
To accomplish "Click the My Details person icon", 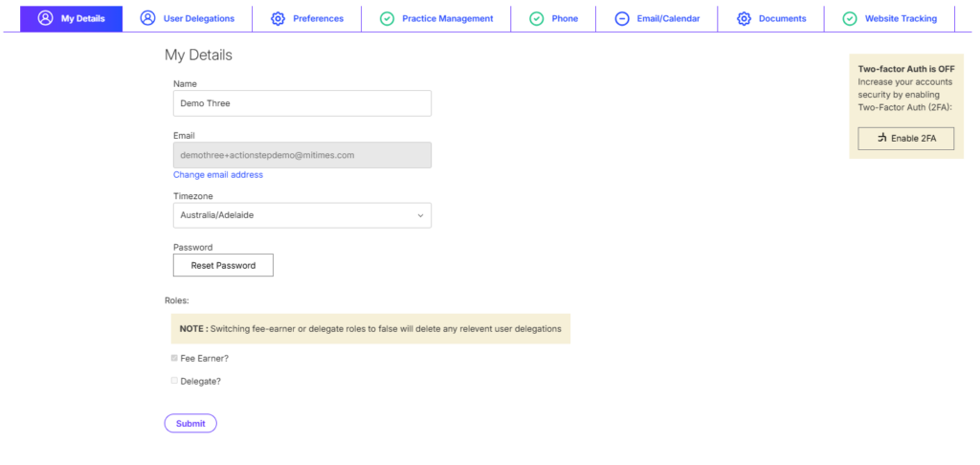I will pos(45,18).
